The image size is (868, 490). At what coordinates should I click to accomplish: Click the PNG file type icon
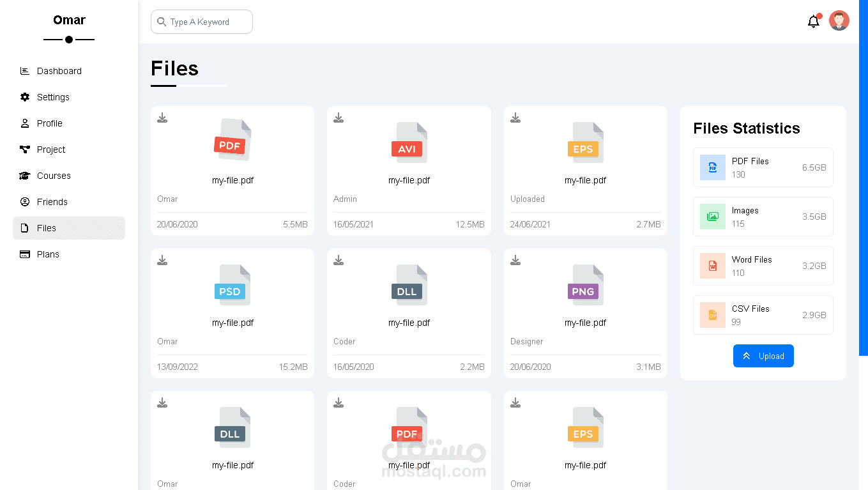tap(585, 285)
